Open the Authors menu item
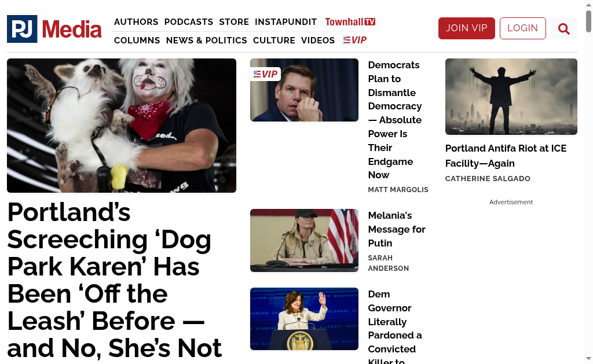 click(136, 22)
